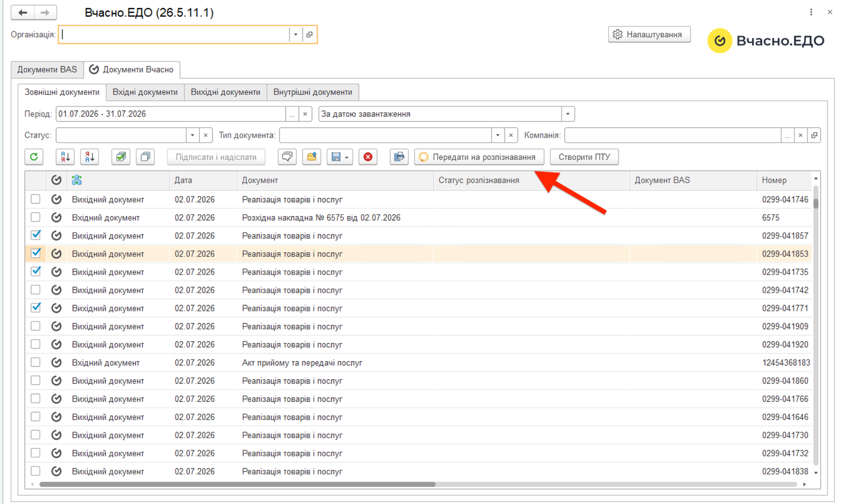The image size is (843, 504).
Task: Click the Вчасно.ЕДО yellow logo
Action: [720, 40]
